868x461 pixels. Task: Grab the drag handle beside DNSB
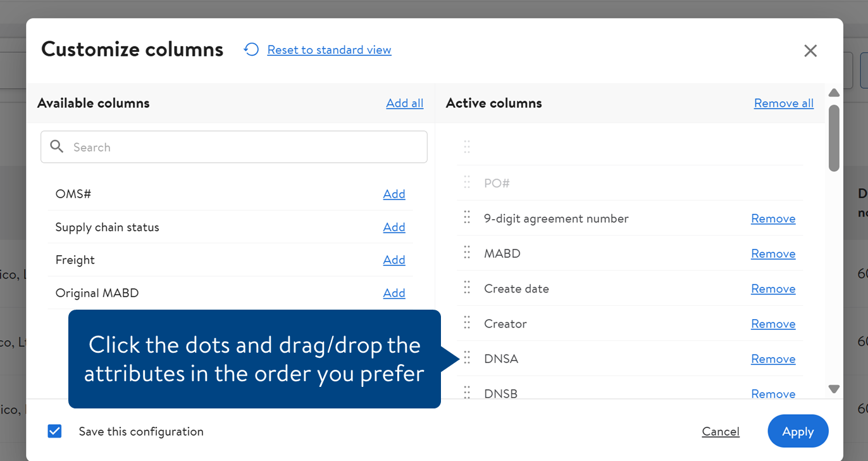tap(467, 393)
